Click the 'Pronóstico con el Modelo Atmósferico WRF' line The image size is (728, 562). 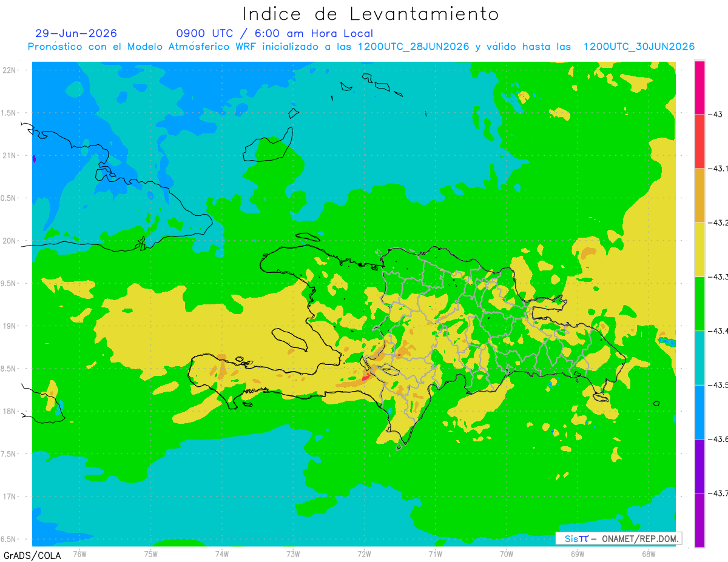[x=361, y=47]
